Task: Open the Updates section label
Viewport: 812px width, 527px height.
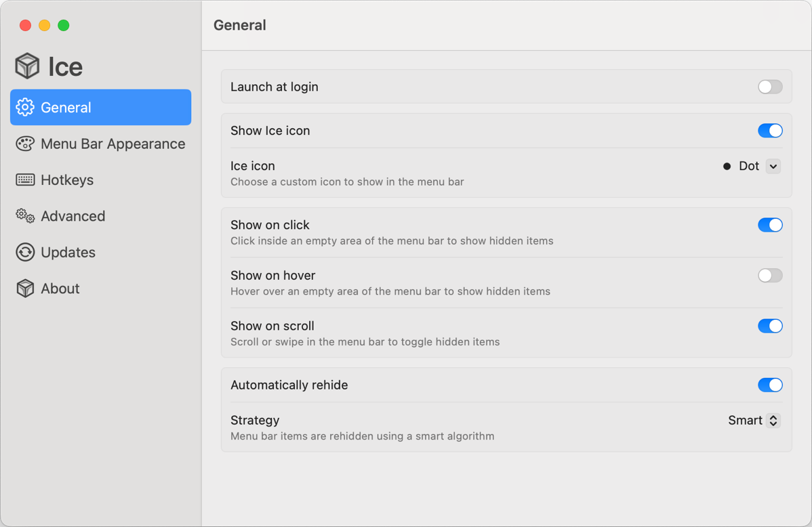Action: click(68, 252)
